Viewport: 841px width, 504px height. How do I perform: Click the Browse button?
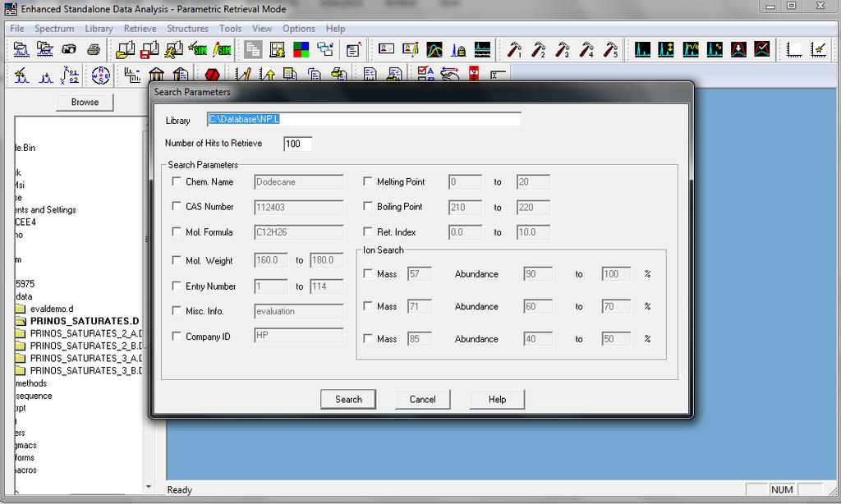point(85,102)
